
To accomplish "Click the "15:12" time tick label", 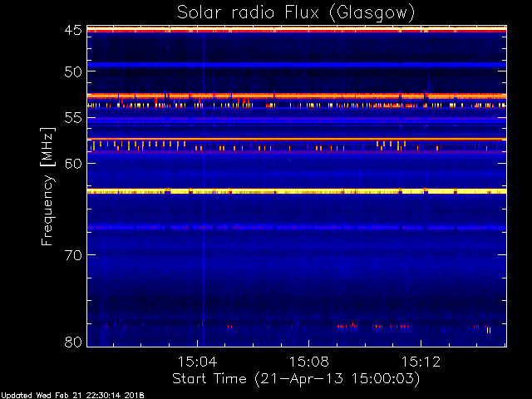I will pyautogui.click(x=421, y=362).
